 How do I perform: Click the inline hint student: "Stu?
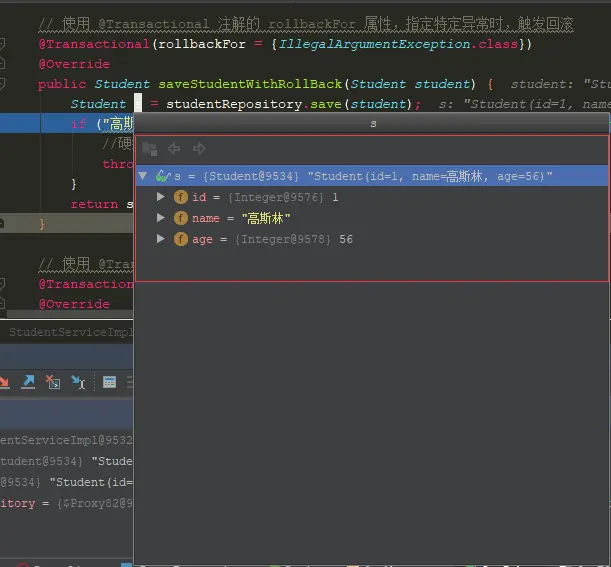point(560,84)
